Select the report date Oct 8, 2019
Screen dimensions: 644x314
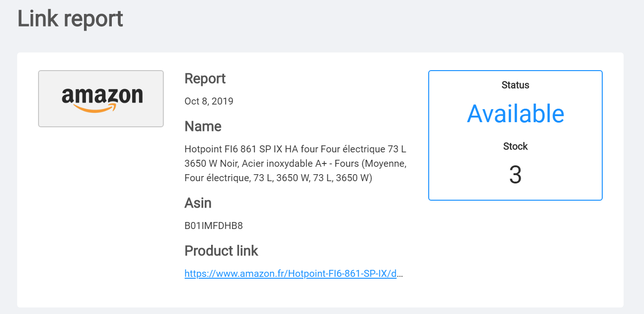click(x=208, y=101)
